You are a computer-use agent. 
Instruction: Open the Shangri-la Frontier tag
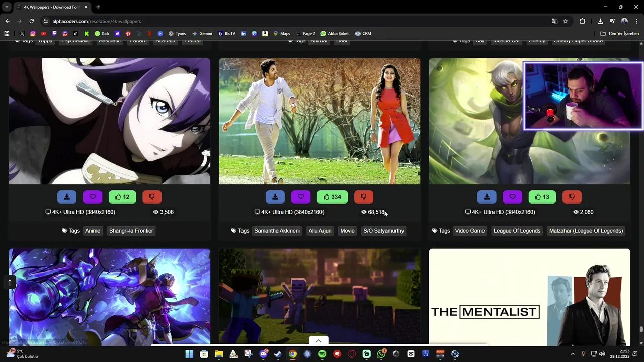(131, 231)
